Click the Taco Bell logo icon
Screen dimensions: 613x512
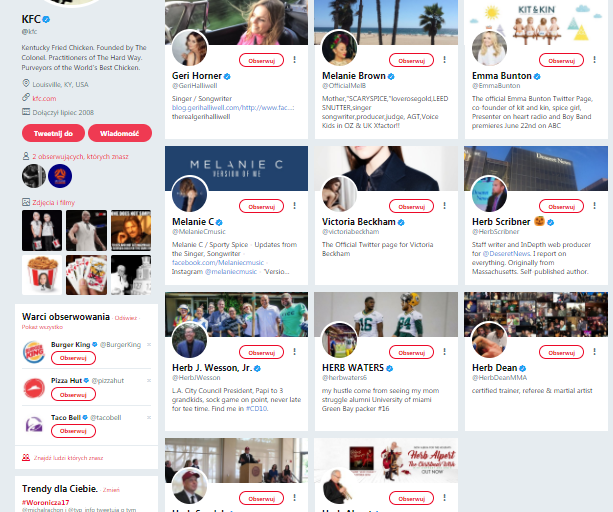[33, 424]
